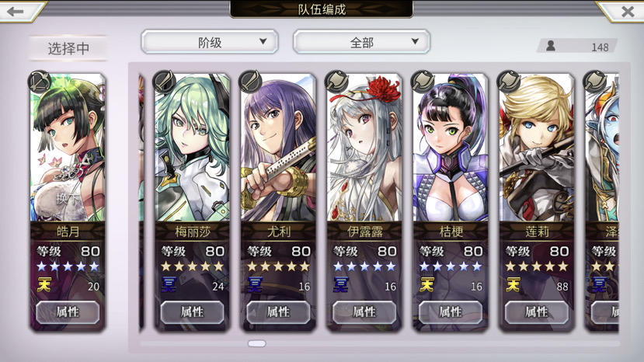Click the arrow on the 全部 dropdown
The image size is (644, 362).
[415, 41]
